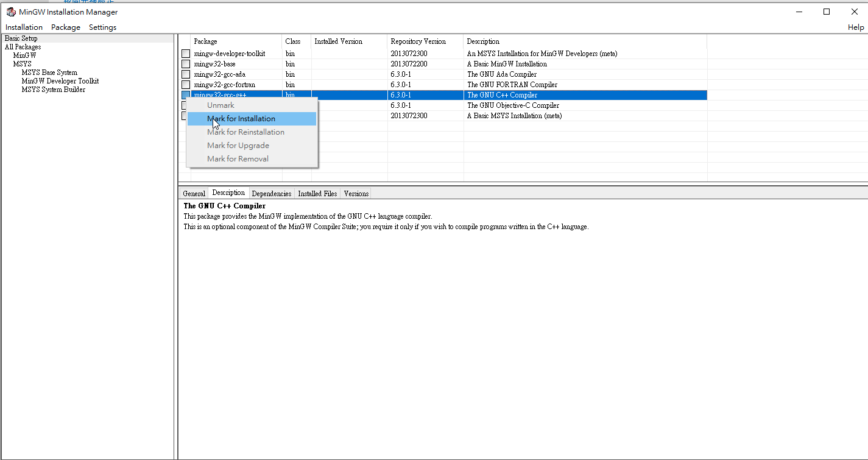
Task: Sort by the Repository Version column header
Action: tap(426, 41)
